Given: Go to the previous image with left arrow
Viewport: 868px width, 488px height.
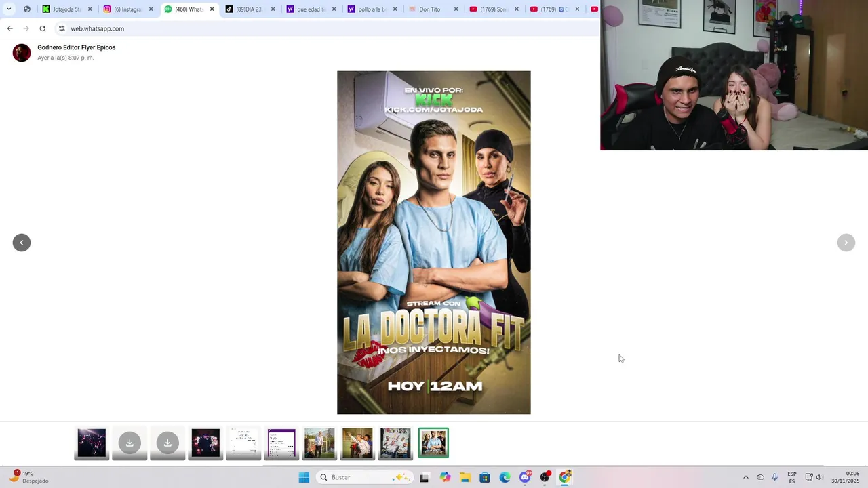Looking at the screenshot, I should (x=22, y=243).
